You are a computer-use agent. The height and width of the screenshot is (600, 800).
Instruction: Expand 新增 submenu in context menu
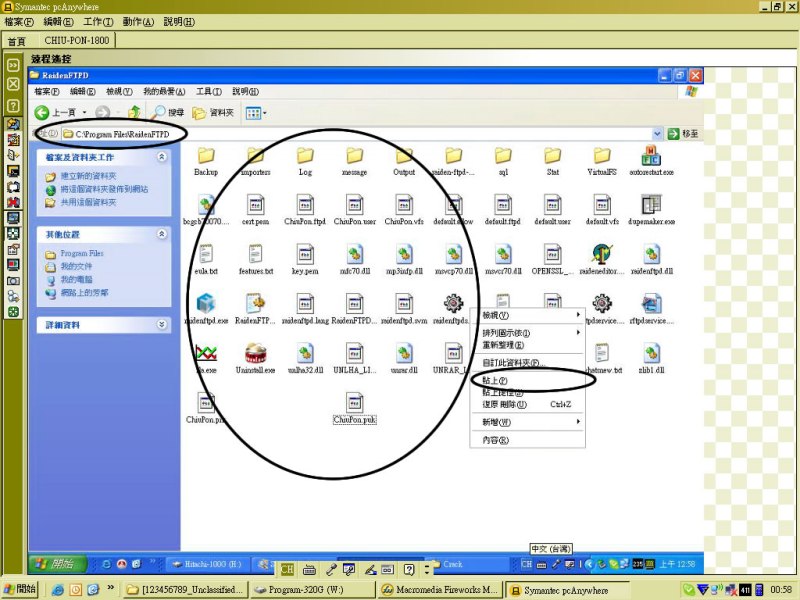pyautogui.click(x=528, y=422)
